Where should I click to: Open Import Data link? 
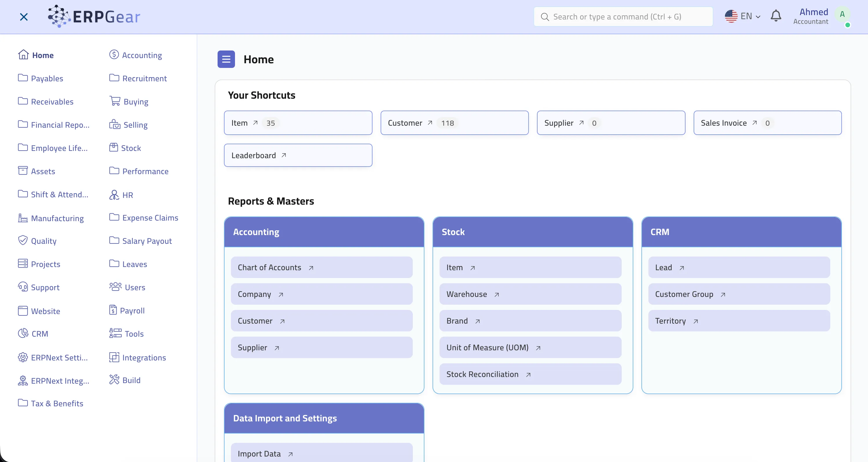tap(321, 452)
